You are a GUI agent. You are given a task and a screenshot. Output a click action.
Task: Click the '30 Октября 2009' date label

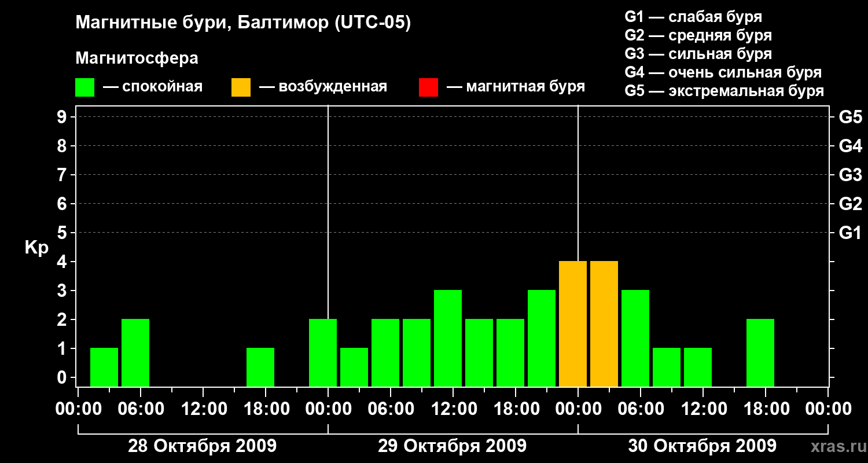pos(702,446)
